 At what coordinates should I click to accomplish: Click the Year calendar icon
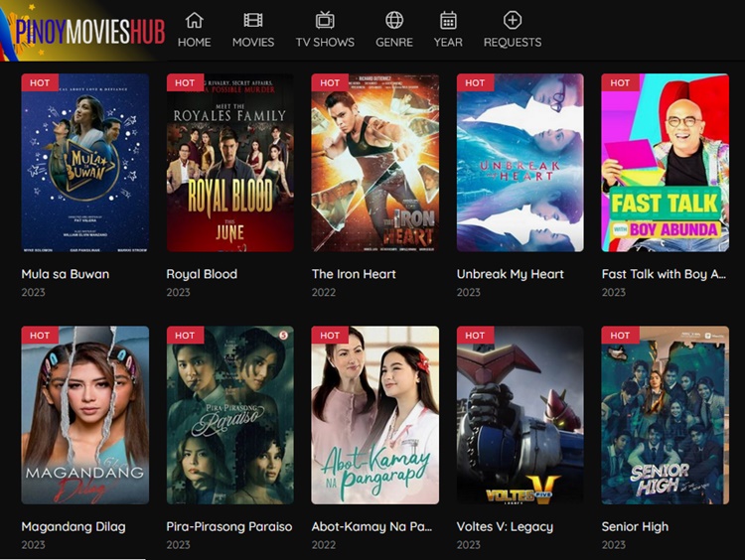point(448,21)
